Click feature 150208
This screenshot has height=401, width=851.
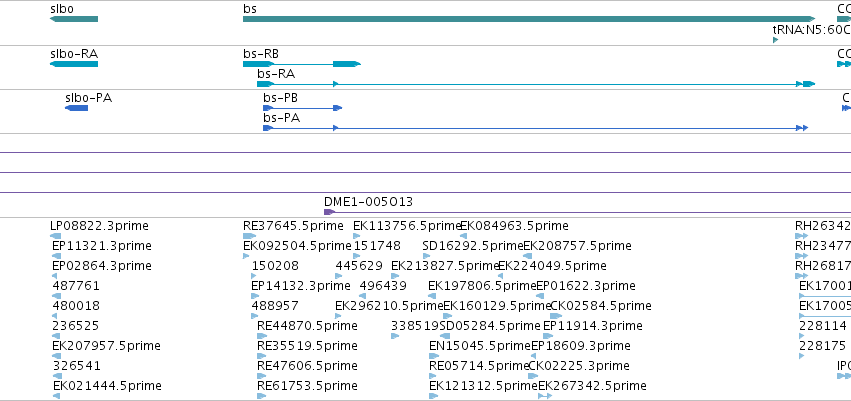click(x=275, y=266)
